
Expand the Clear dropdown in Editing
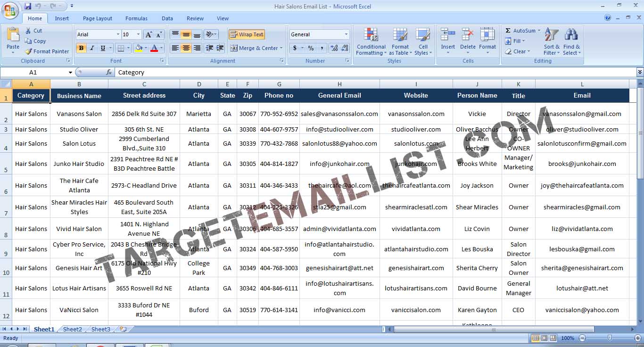coord(528,51)
